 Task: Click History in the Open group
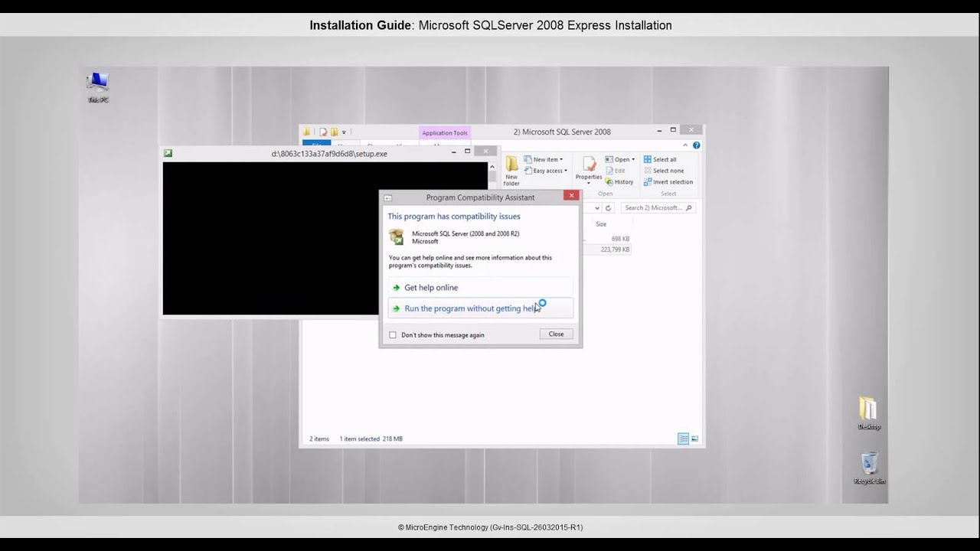619,182
